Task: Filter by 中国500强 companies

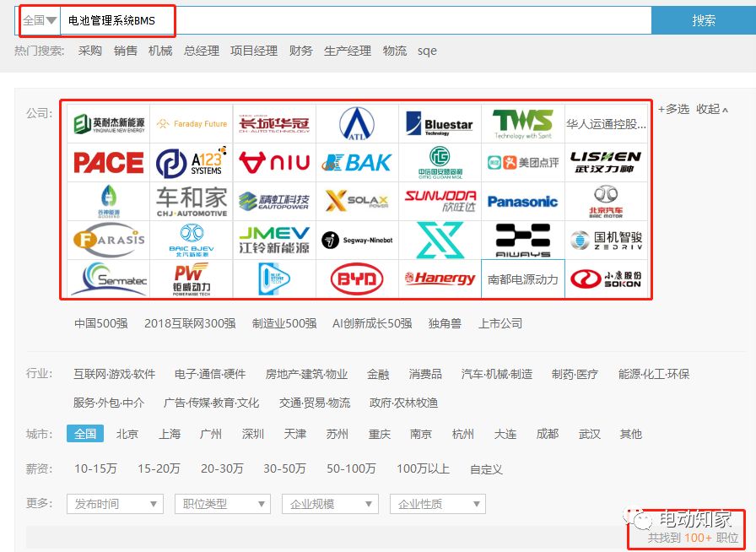Action: point(100,323)
